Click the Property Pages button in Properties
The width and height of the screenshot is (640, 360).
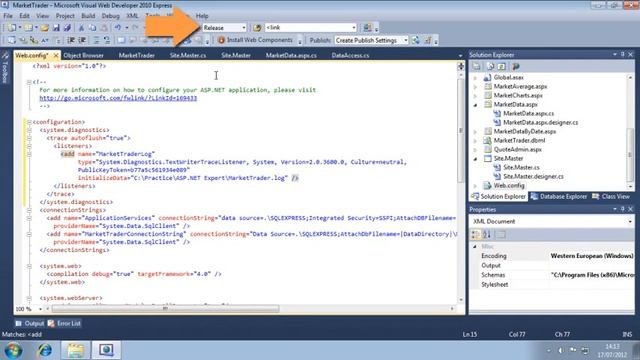click(x=501, y=234)
